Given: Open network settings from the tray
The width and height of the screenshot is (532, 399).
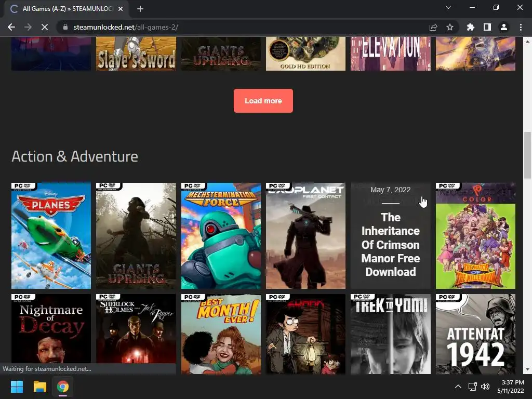Looking at the screenshot, I should (473, 387).
